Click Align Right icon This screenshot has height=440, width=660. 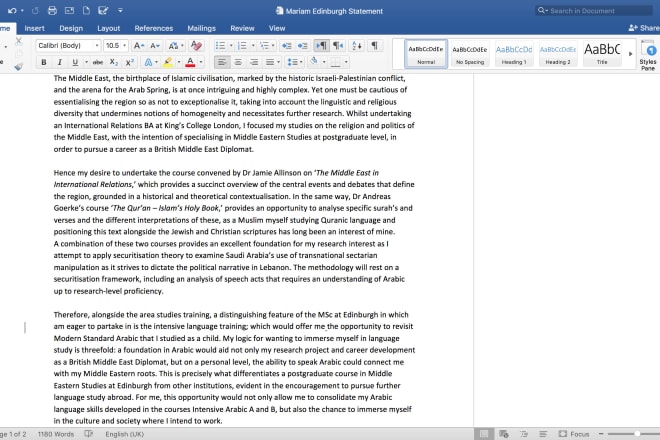click(x=254, y=62)
